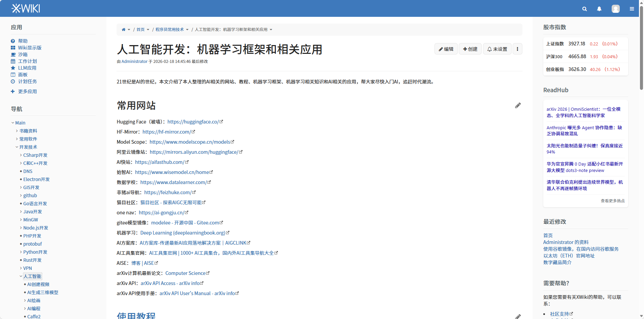Open the 更多应用 link
This screenshot has width=644, height=319.
pyautogui.click(x=28, y=92)
